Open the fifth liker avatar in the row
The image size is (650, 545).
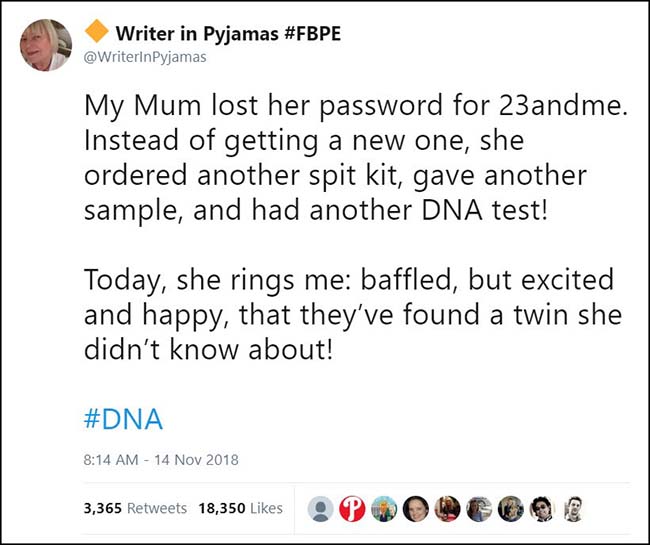click(x=447, y=508)
